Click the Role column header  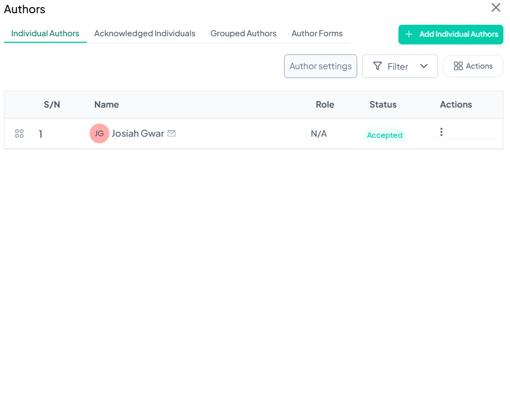click(325, 104)
